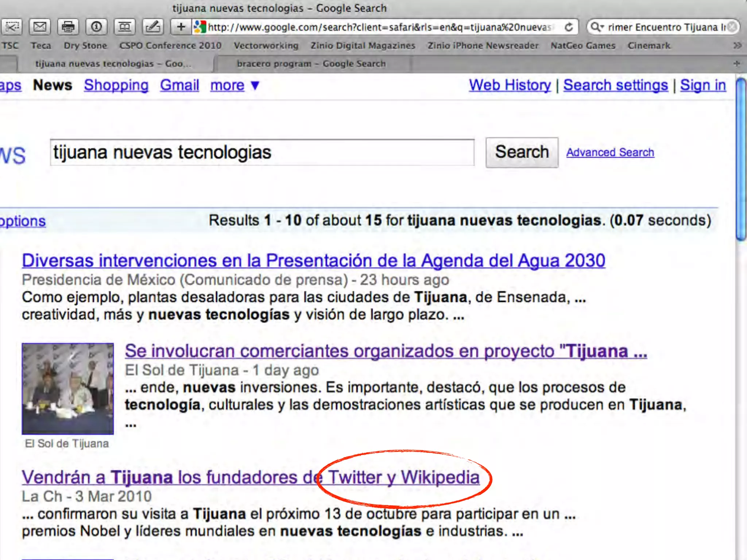Screen dimensions: 747x560
Task: Show hidden bookmarks with the chevron overflow
Action: click(x=737, y=46)
